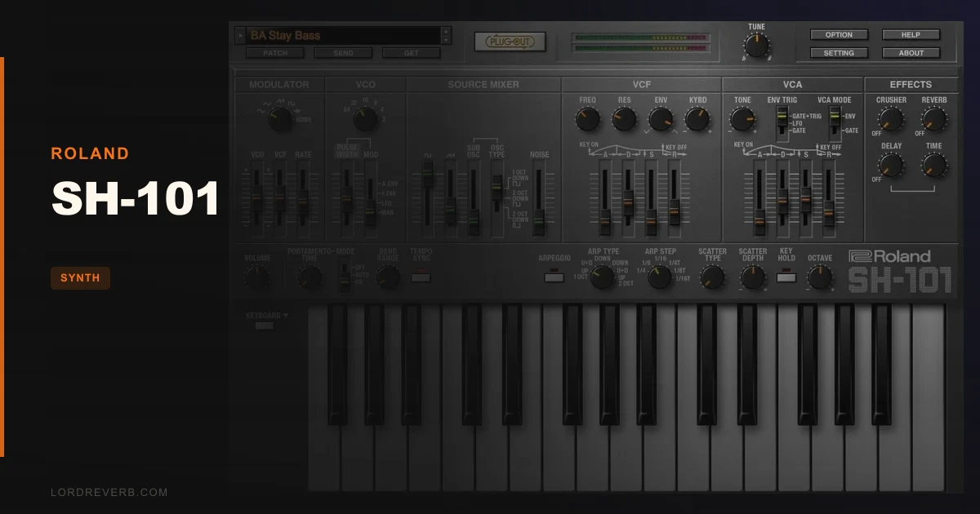Toggle the VCA MODE switch
The image size is (980, 514).
point(835,122)
